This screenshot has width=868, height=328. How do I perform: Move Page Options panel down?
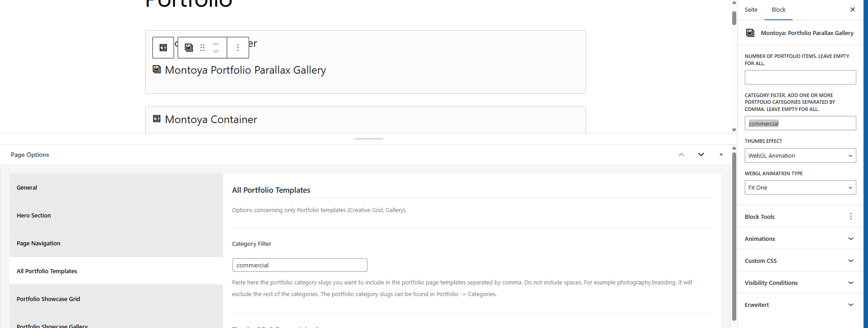point(701,155)
